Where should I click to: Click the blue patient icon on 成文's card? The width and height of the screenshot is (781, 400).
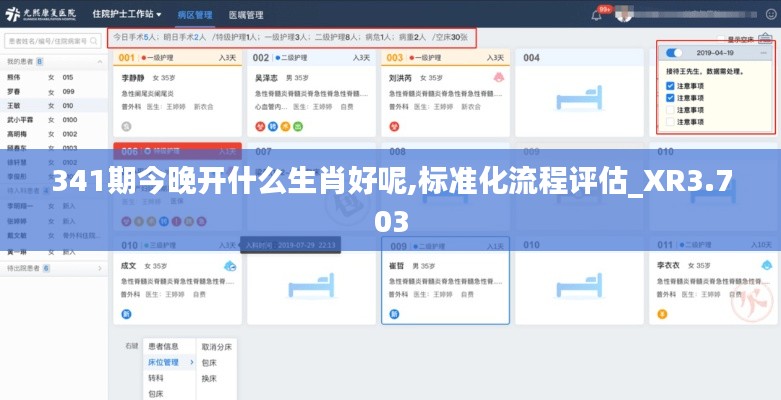pyautogui.click(x=230, y=265)
